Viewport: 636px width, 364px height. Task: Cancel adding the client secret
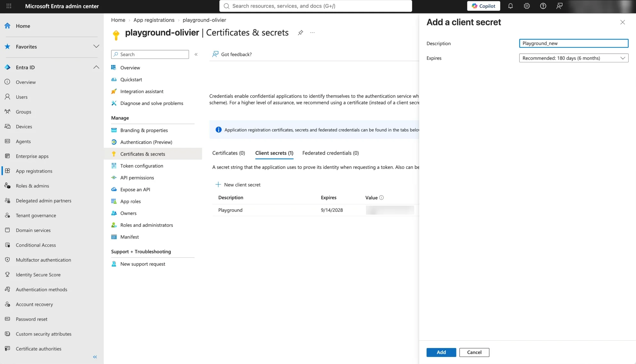474,352
